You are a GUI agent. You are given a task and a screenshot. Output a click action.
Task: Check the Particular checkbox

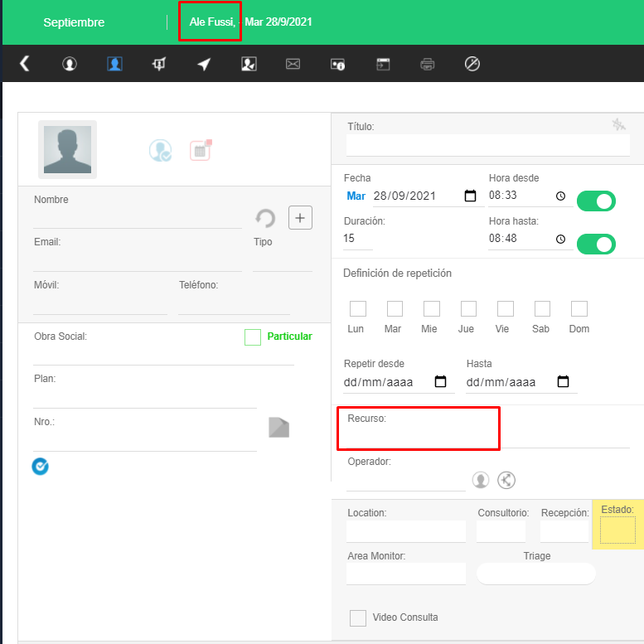[253, 337]
